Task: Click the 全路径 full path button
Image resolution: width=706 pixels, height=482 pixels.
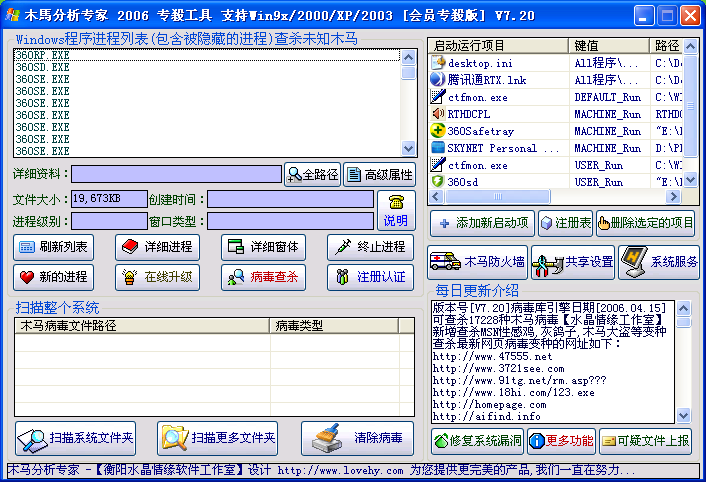Action: click(x=312, y=175)
